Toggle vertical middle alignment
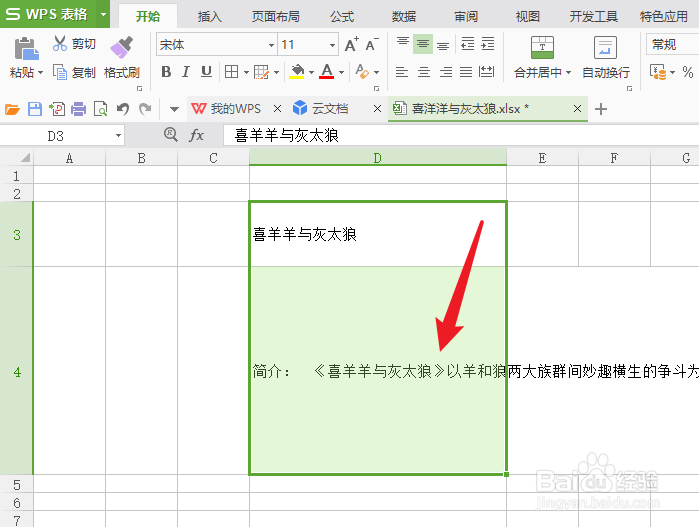Image resolution: width=699 pixels, height=527 pixels. coord(423,44)
